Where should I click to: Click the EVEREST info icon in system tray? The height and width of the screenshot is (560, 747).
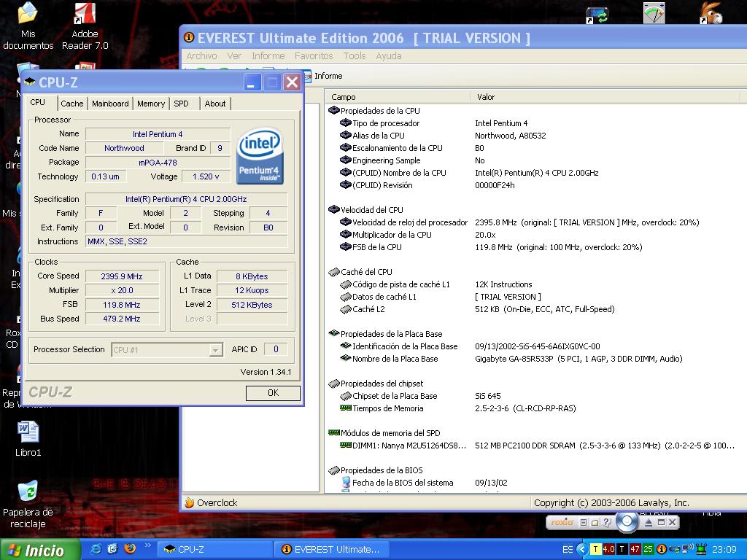[x=661, y=549]
